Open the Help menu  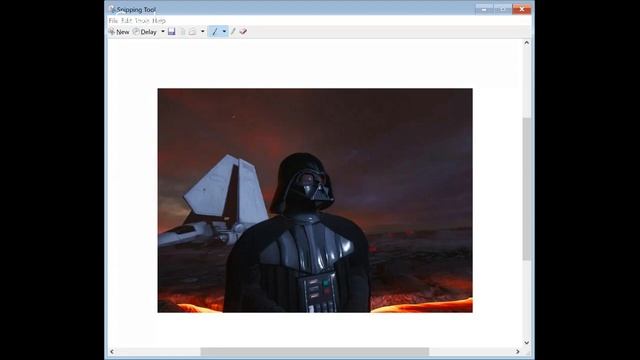coord(159,20)
